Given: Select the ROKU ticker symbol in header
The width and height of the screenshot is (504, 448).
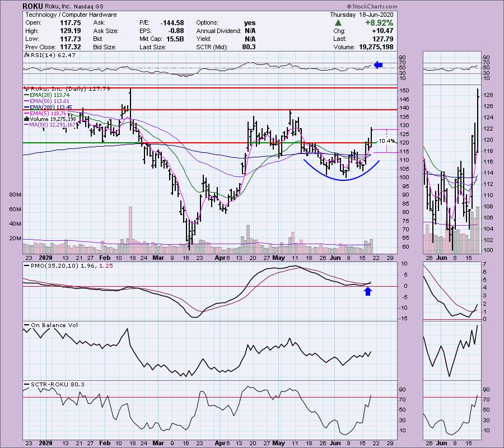Looking at the screenshot, I should tap(33, 6).
